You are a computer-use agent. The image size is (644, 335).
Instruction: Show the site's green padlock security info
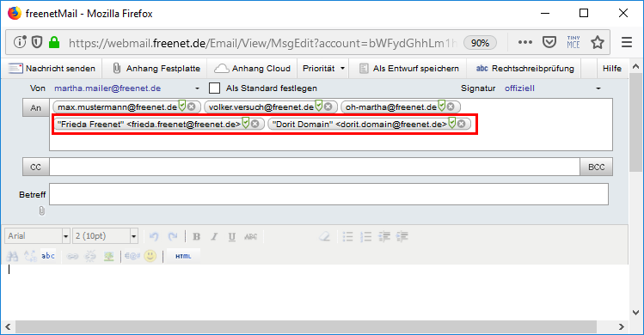[x=54, y=42]
